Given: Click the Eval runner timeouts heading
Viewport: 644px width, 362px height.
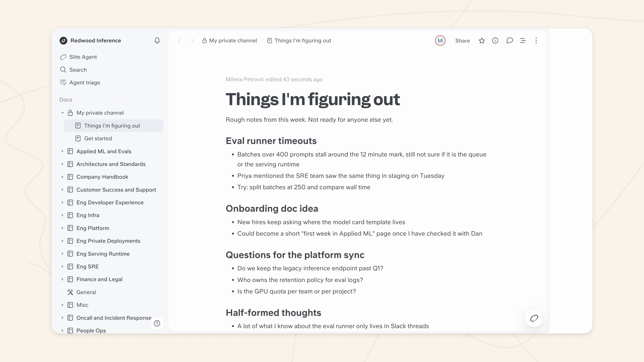Looking at the screenshot, I should click(x=271, y=141).
